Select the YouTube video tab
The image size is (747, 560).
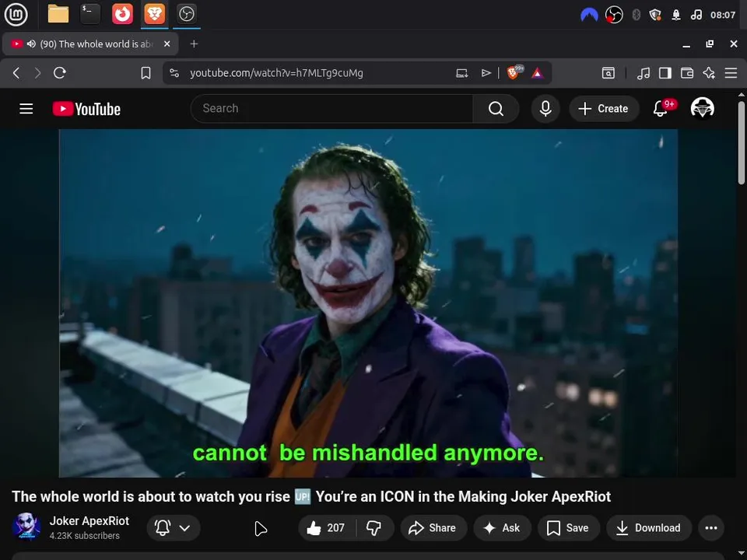90,44
